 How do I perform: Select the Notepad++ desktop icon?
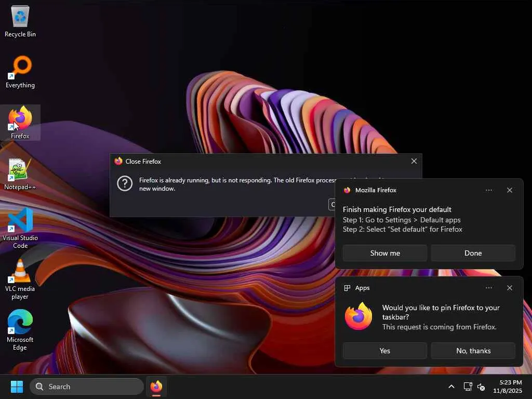20,174
